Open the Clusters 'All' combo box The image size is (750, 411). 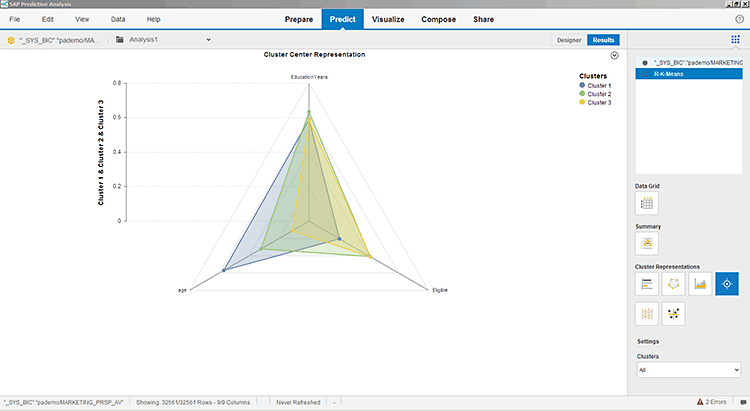coord(689,370)
